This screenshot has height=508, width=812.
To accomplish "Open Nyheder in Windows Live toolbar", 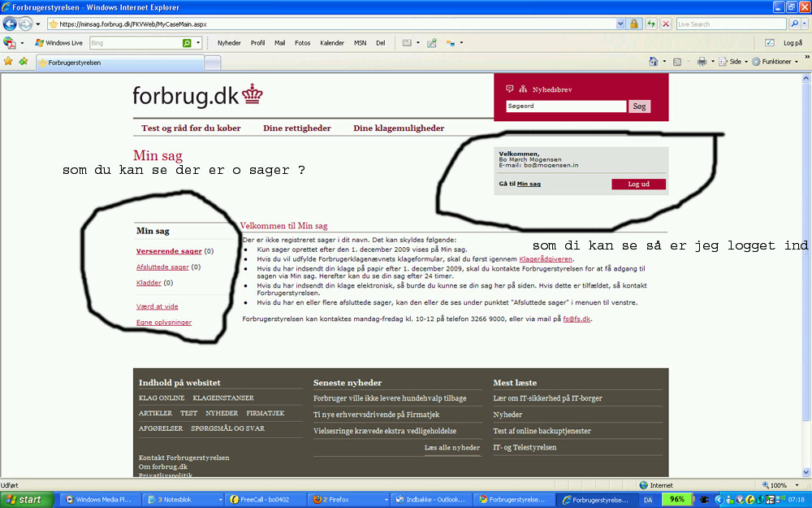I will [229, 43].
